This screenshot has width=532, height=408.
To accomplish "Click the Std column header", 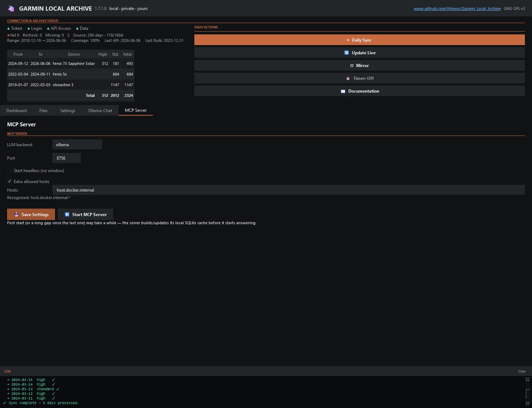I will coord(115,54).
